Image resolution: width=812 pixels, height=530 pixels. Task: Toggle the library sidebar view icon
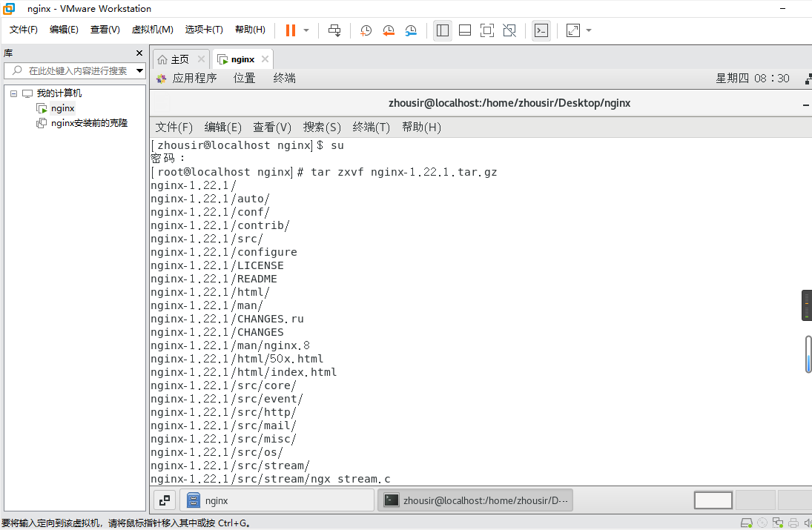443,30
